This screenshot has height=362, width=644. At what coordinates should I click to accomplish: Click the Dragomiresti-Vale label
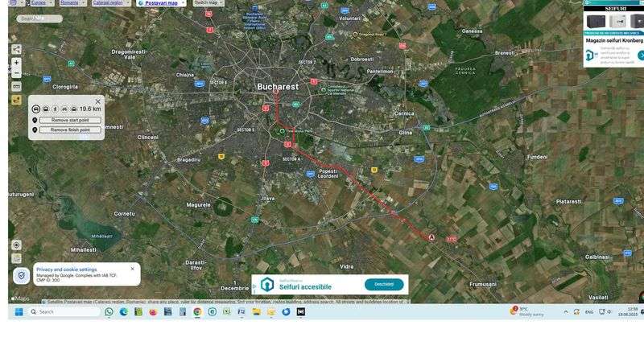130,54
